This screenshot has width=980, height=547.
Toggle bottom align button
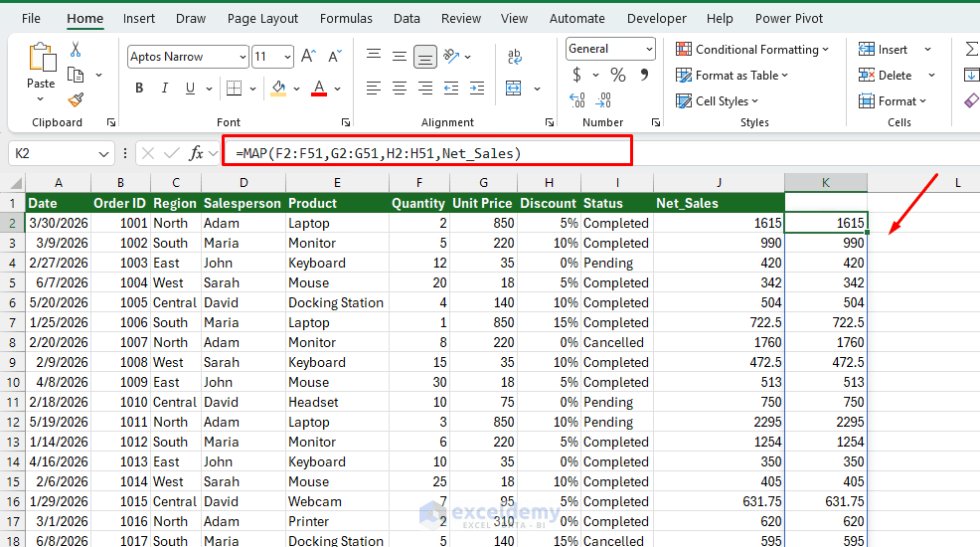(x=425, y=58)
